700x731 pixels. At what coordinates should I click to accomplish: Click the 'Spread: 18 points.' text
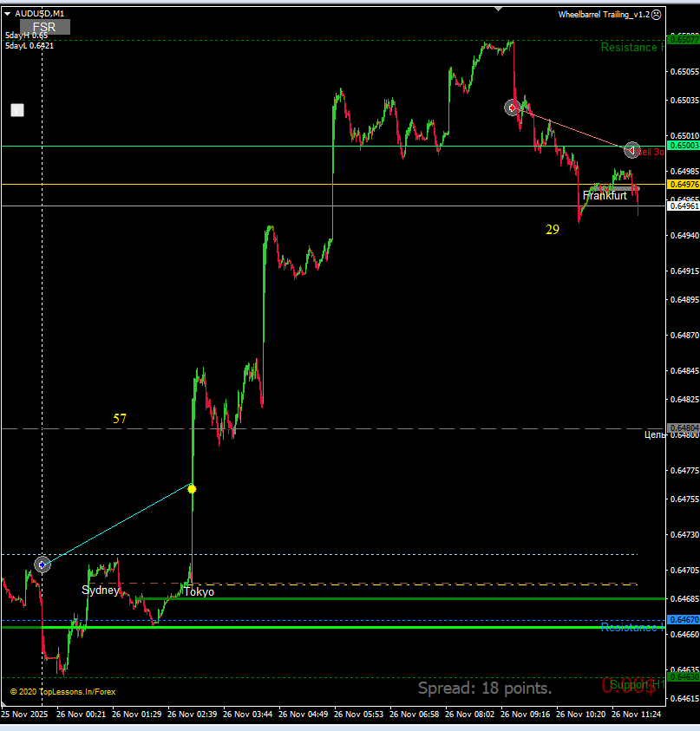click(485, 689)
